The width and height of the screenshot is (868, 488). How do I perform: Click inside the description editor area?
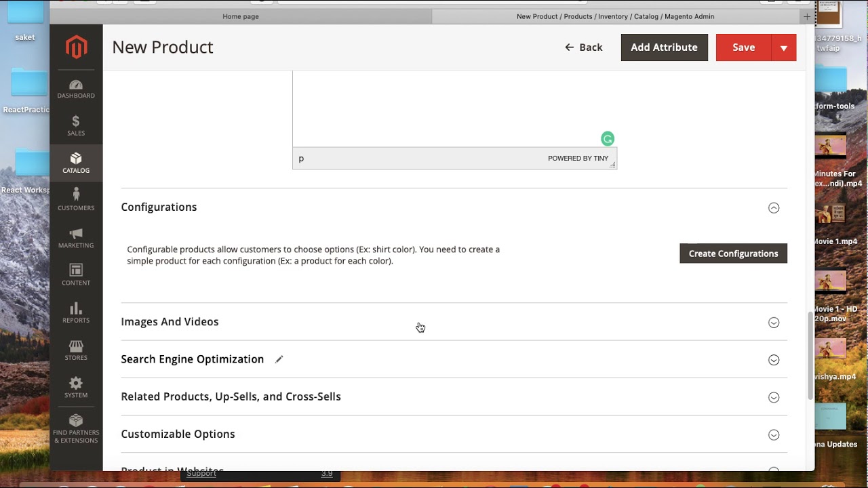pyautogui.click(x=454, y=108)
